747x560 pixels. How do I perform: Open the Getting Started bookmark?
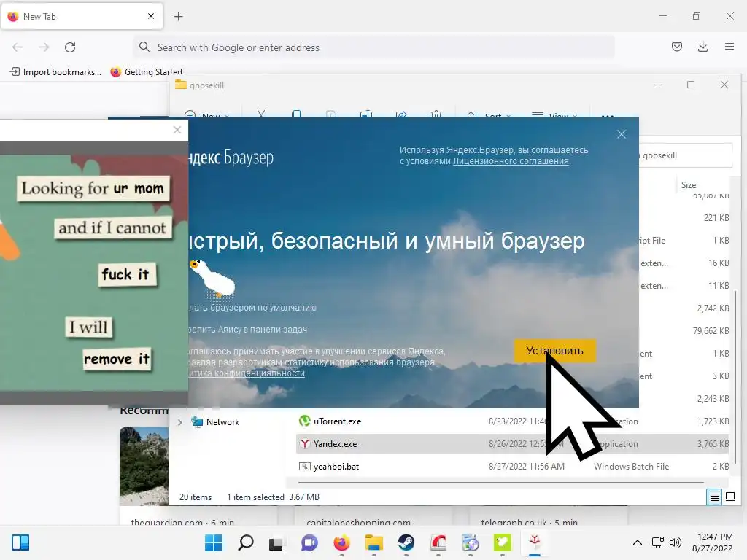pos(146,72)
